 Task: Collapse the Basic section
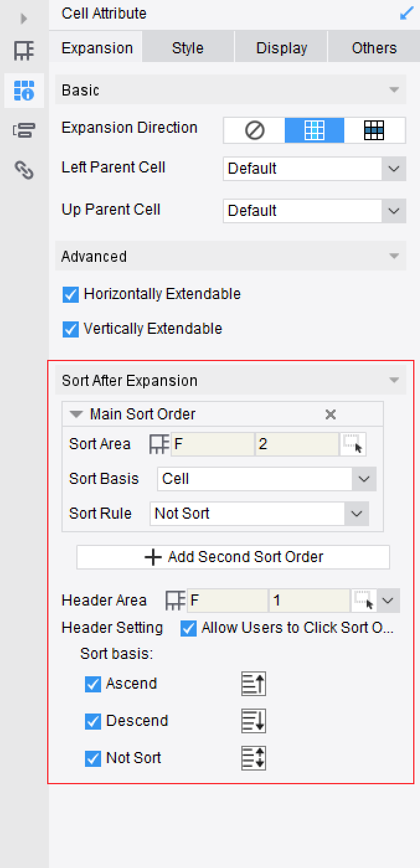(393, 91)
